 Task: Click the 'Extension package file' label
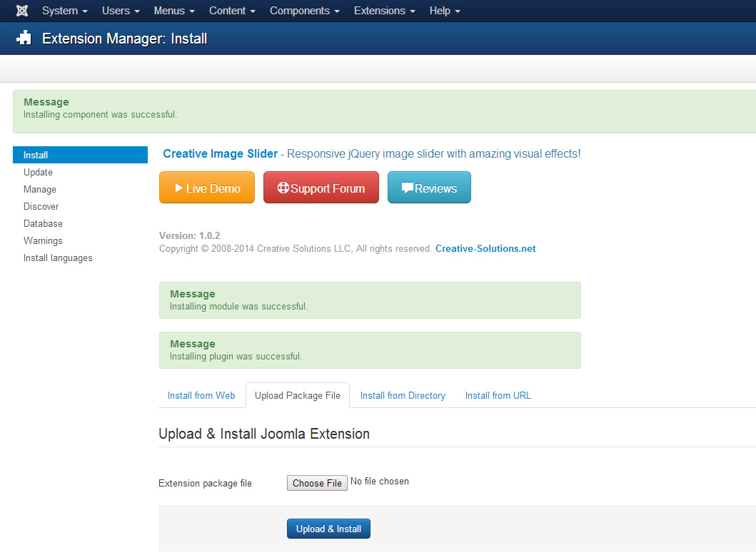pyautogui.click(x=206, y=484)
